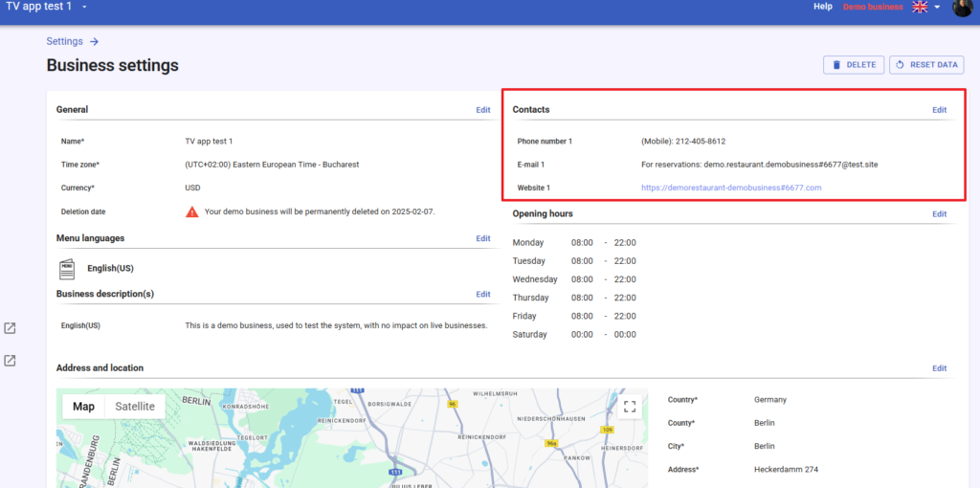Select the Map view tab
Image resolution: width=980 pixels, height=488 pixels.
pos(84,407)
